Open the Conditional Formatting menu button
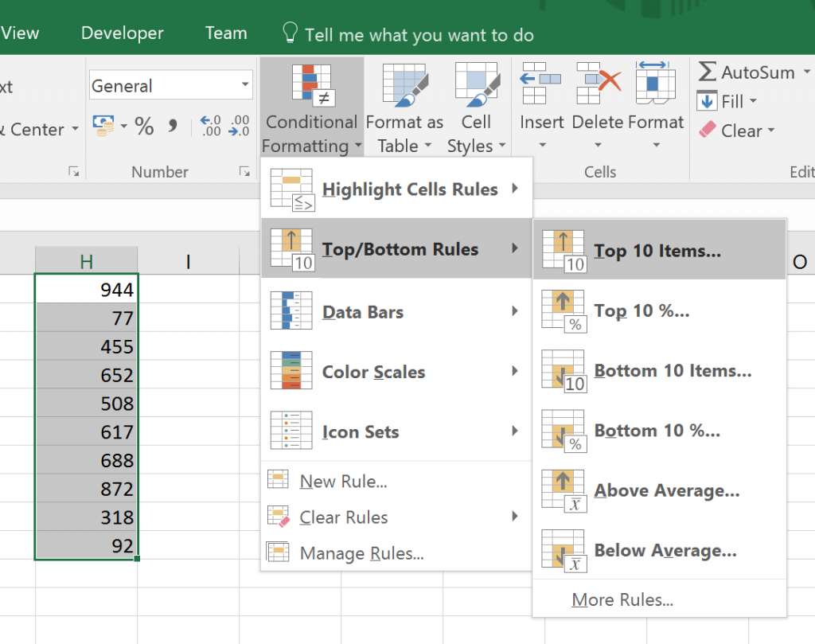 (x=311, y=107)
